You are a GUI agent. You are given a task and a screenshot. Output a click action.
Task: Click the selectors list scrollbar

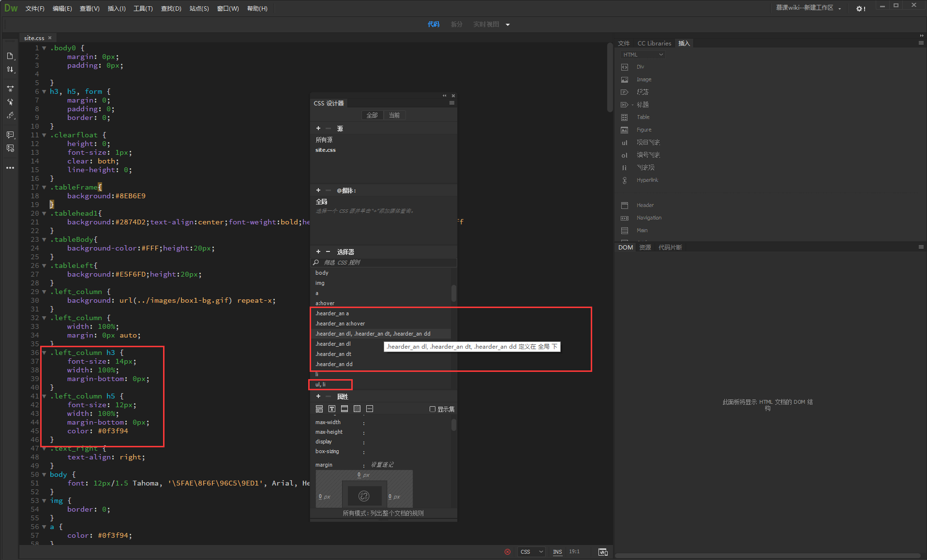pyautogui.click(x=453, y=293)
